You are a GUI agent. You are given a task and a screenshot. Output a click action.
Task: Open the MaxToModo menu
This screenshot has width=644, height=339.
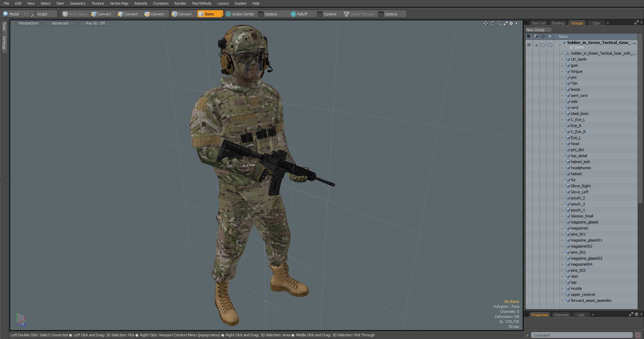202,3
